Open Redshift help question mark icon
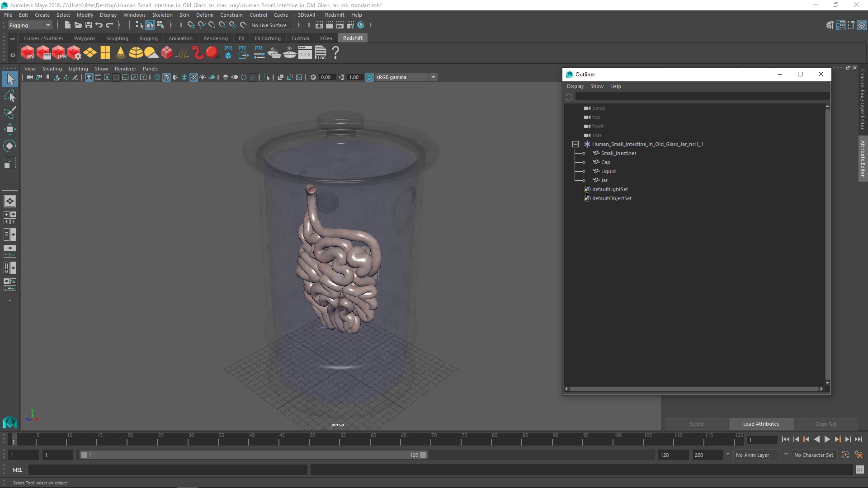 click(x=335, y=53)
